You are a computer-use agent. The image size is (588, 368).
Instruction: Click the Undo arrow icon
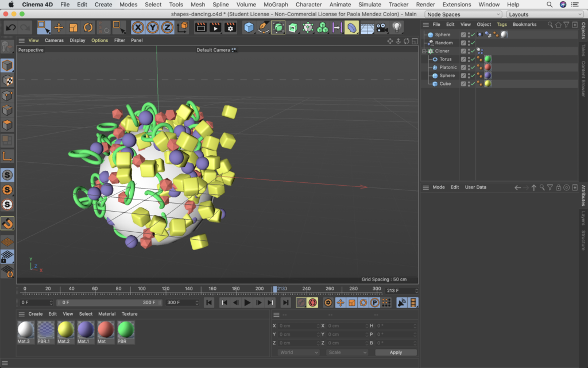[x=10, y=27]
